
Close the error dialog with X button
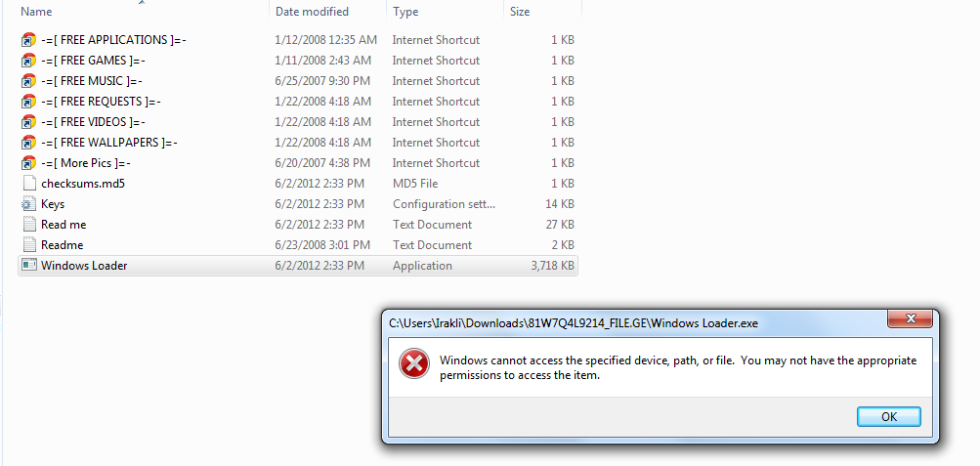coord(910,319)
